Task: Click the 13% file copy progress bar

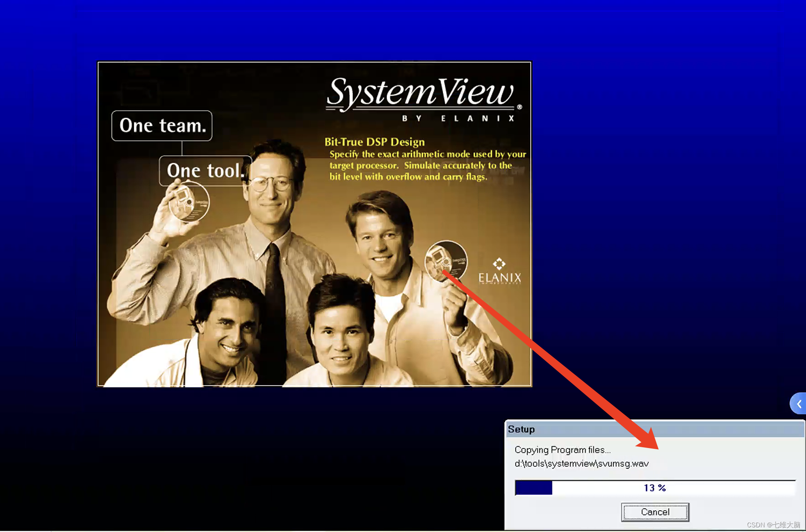Action: click(x=655, y=488)
